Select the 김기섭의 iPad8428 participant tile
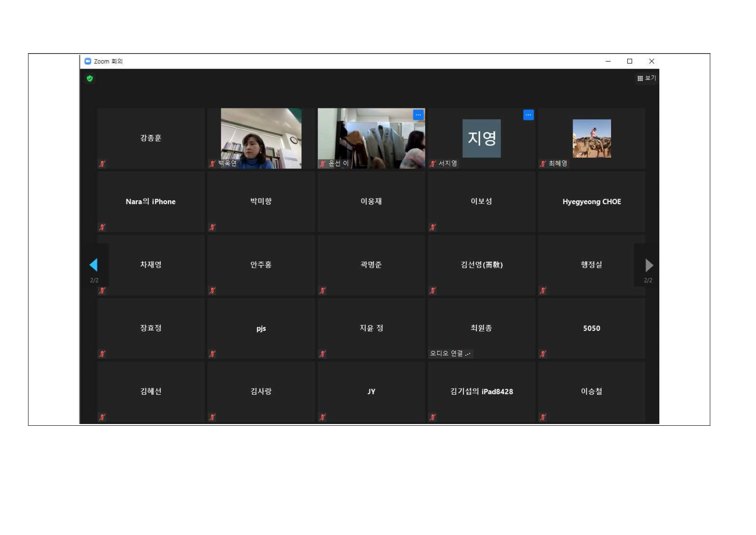 pos(481,392)
